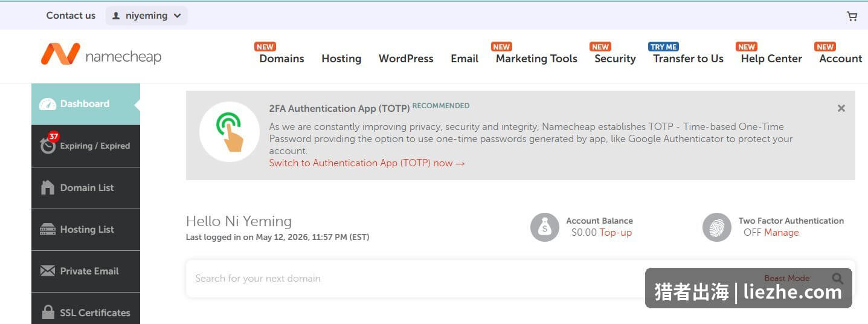Viewport: 868px width, 324px height.
Task: Click the SSL Certificates padlock icon
Action: [48, 313]
